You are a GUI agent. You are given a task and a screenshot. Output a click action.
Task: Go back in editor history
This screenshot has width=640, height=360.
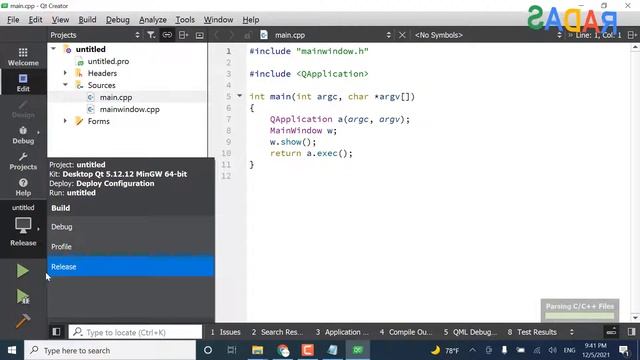217,35
